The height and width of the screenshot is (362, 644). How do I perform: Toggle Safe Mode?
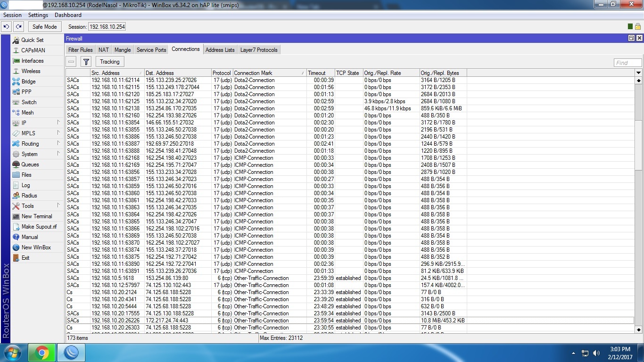pyautogui.click(x=45, y=27)
